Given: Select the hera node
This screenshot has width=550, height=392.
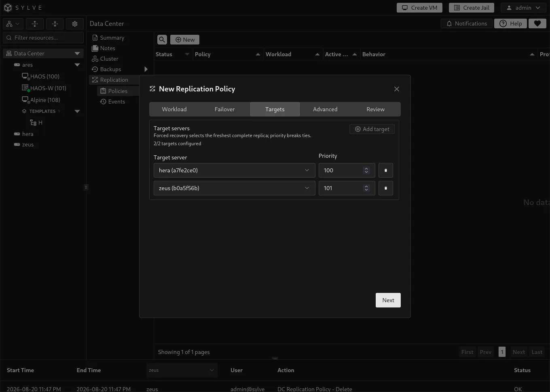Looking at the screenshot, I should tap(24, 134).
